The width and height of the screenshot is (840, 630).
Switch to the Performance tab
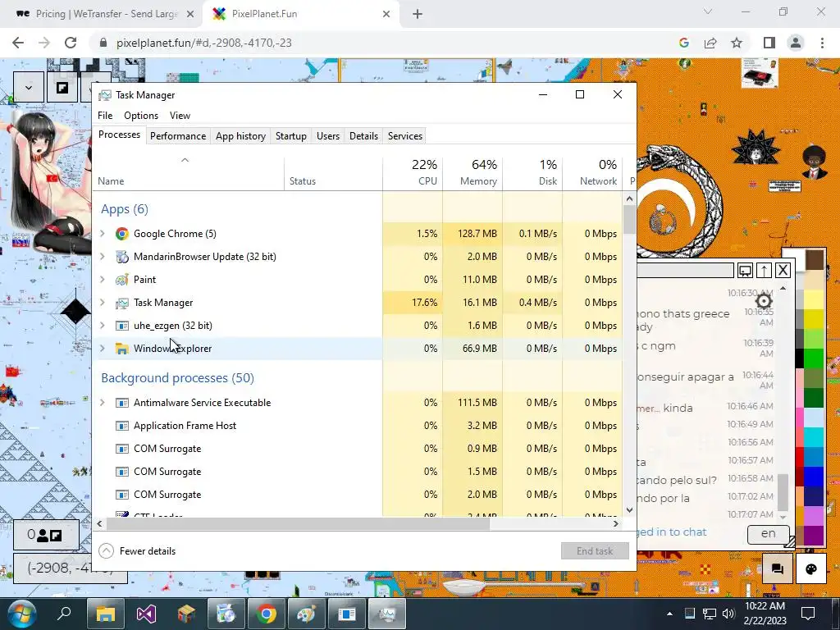click(178, 136)
